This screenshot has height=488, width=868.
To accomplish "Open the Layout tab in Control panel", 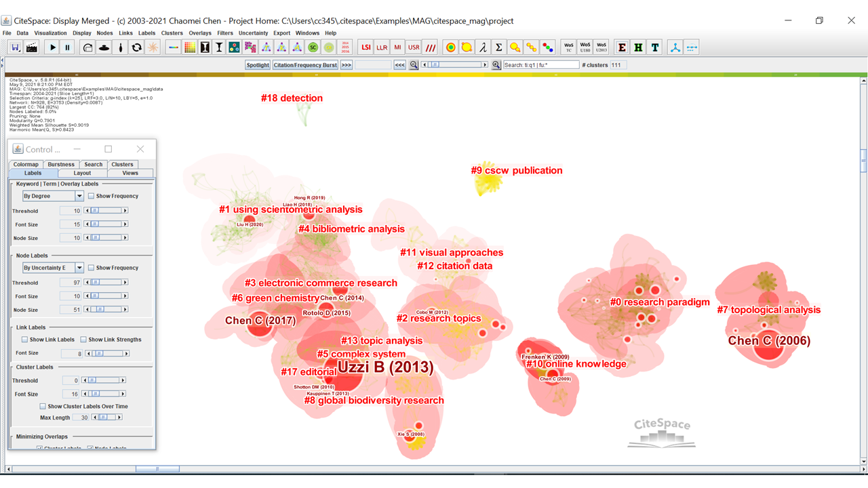I will click(x=82, y=173).
